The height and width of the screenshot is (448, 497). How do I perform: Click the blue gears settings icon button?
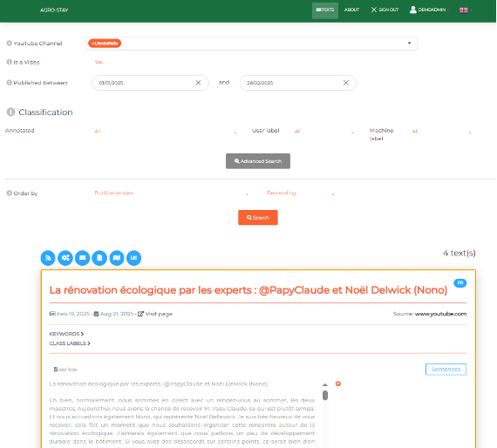click(x=65, y=258)
